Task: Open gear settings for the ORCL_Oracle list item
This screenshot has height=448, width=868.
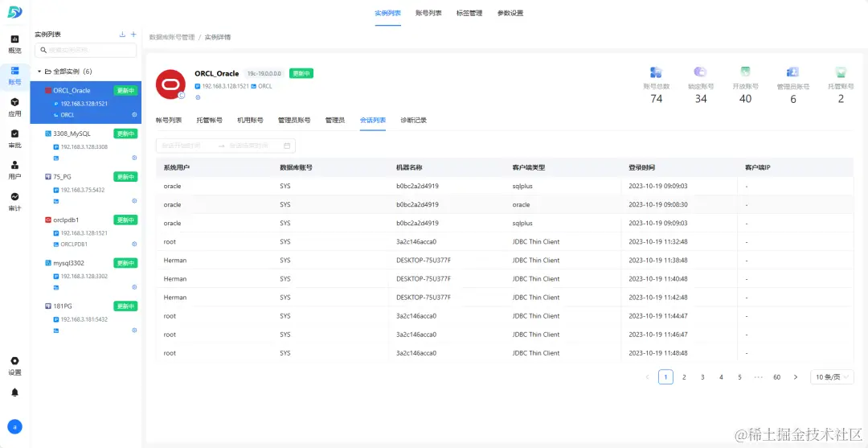Action: point(134,115)
